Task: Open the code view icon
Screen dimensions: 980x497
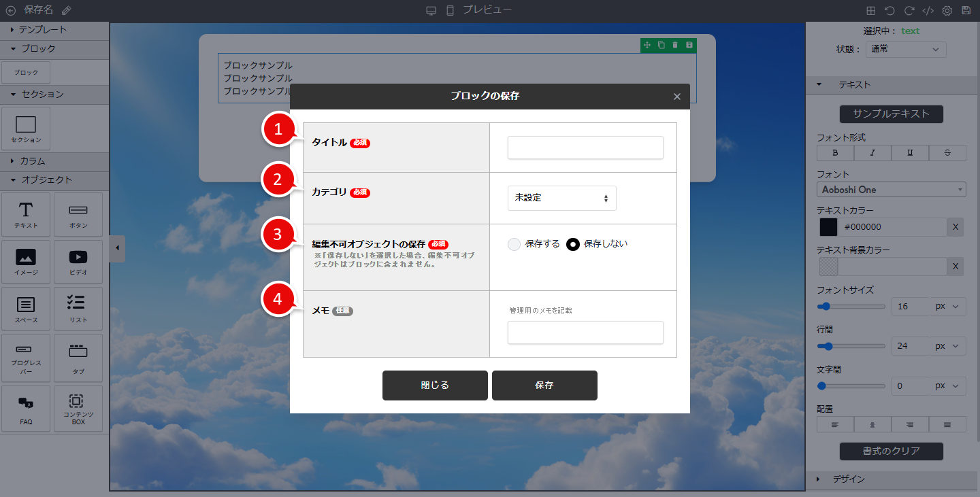Action: [x=928, y=10]
